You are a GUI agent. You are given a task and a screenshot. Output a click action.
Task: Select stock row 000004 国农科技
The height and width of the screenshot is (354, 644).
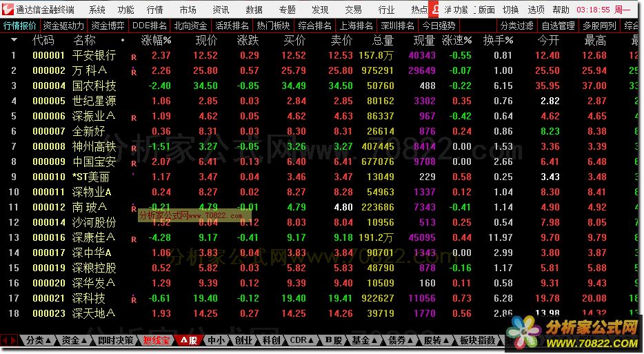pos(321,86)
